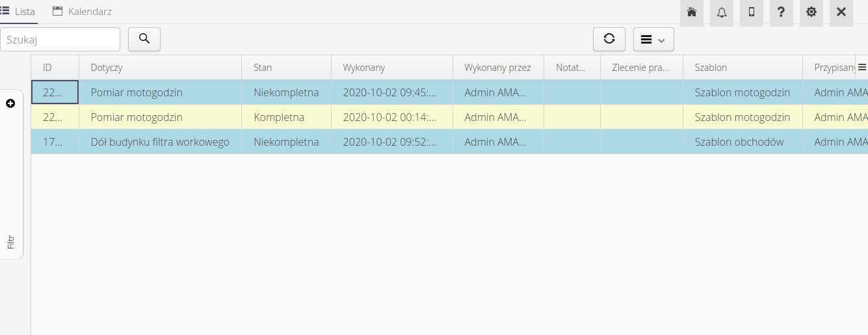The image size is (868, 335).
Task: Sort by the Stan column header
Action: 263,68
